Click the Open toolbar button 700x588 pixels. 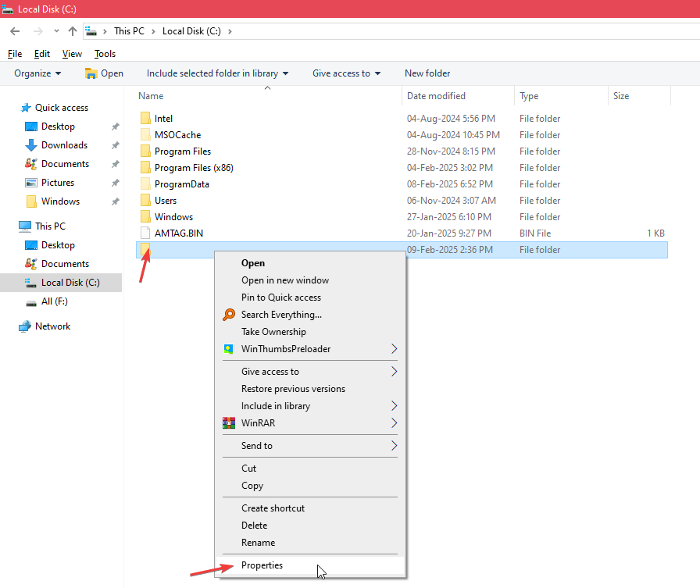click(104, 73)
